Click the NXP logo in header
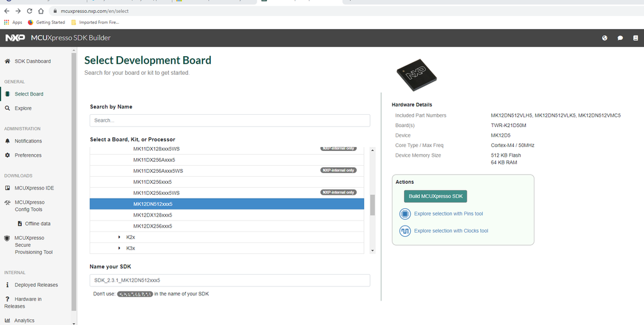This screenshot has width=644, height=325. 15,38
